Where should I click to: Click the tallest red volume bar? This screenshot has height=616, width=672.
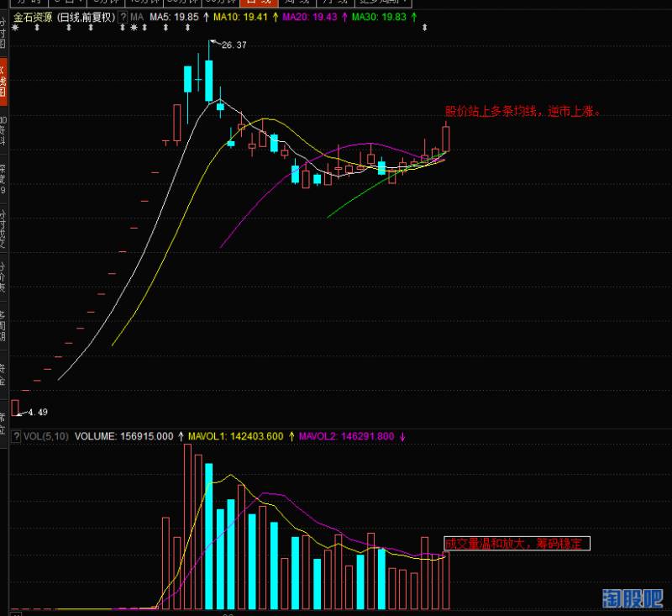click(187, 526)
